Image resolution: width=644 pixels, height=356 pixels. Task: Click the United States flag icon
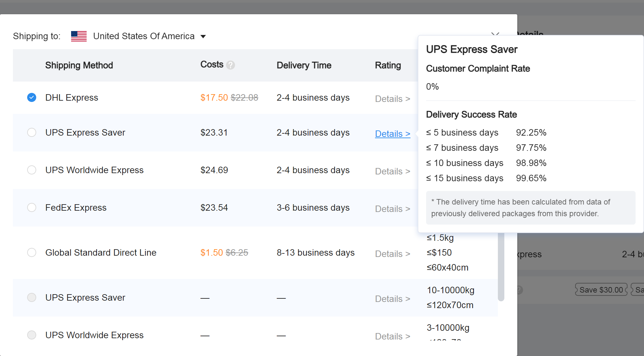click(x=79, y=36)
